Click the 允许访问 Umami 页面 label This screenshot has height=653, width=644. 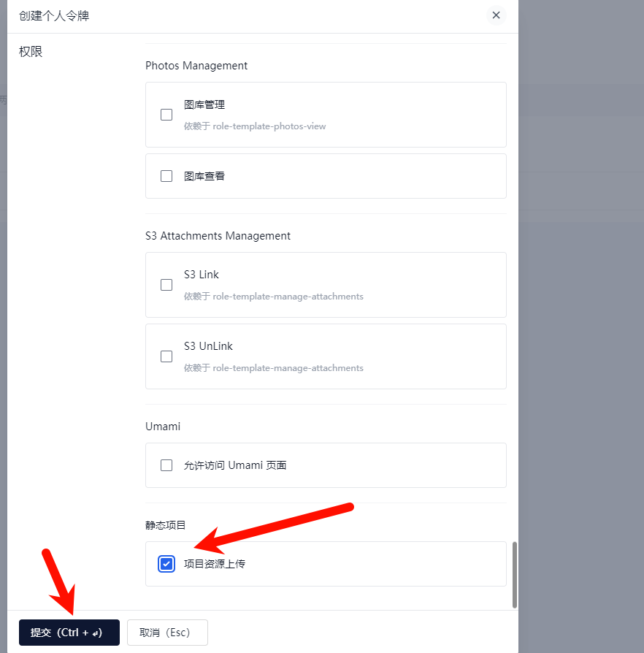[x=235, y=465]
